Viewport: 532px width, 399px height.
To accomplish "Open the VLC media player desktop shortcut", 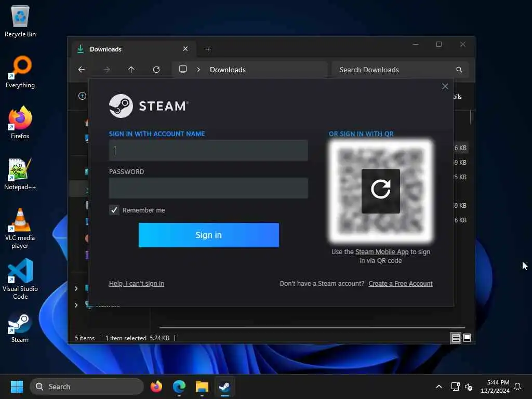I will pos(20,229).
